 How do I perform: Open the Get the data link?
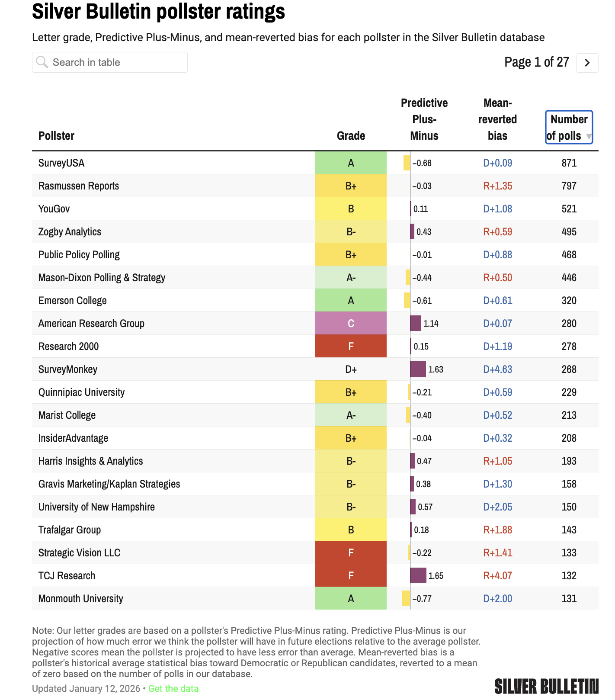pos(173,688)
